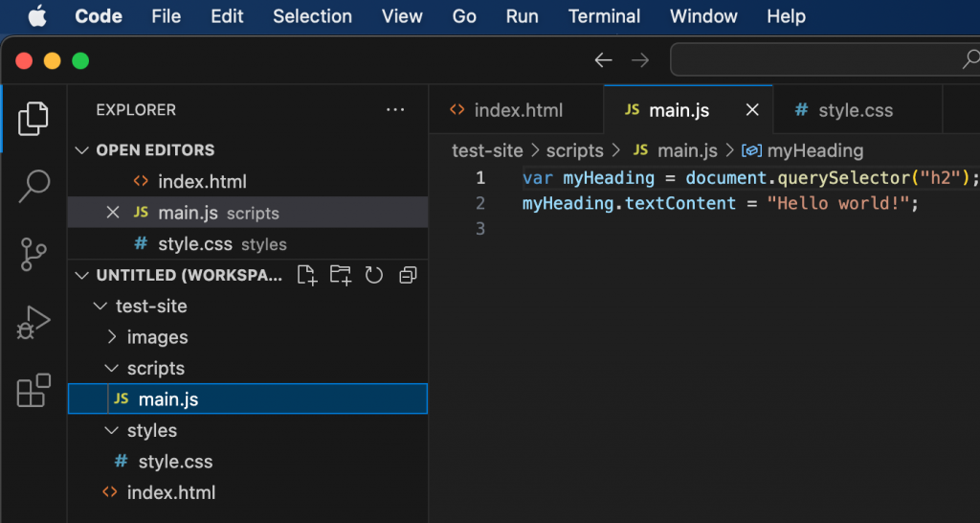Refresh the Explorer file tree
980x523 pixels.
point(374,276)
